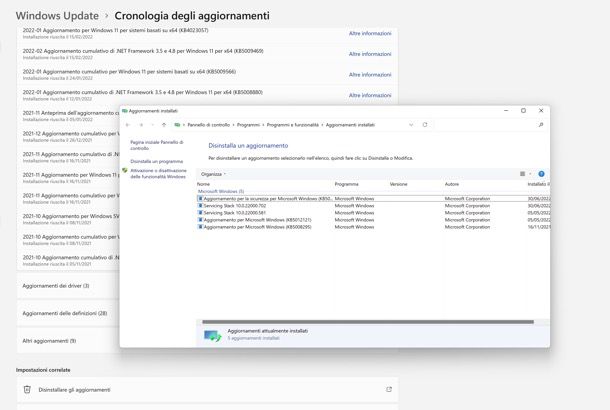Click Programmi e funzionalità breadcrumb
Viewport: 610px width, 410px height.
click(293, 125)
